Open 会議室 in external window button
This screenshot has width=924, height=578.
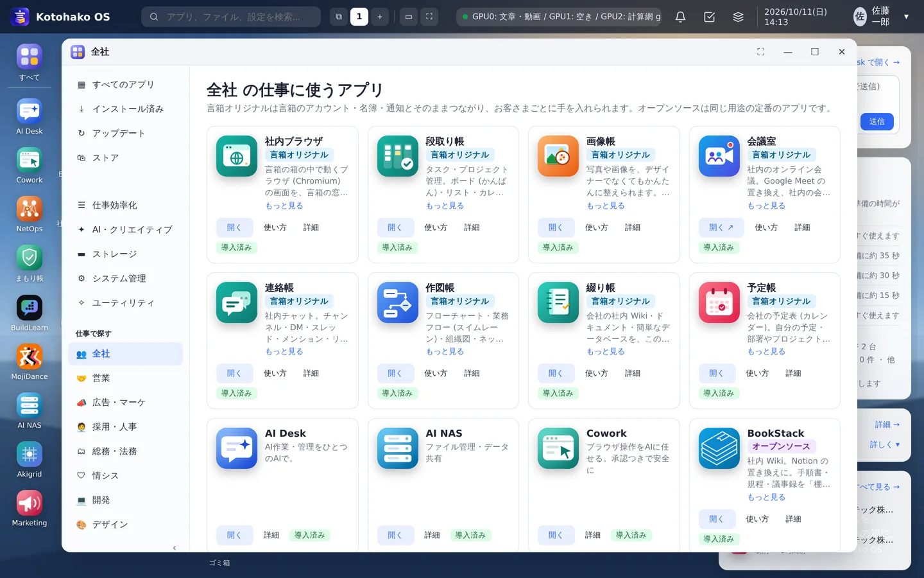point(721,227)
